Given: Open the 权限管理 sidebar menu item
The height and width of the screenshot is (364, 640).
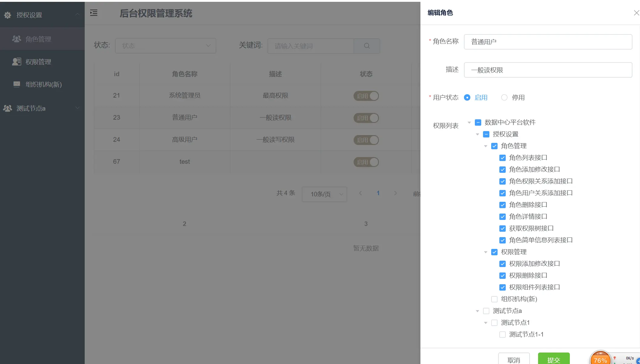Looking at the screenshot, I should point(38,62).
